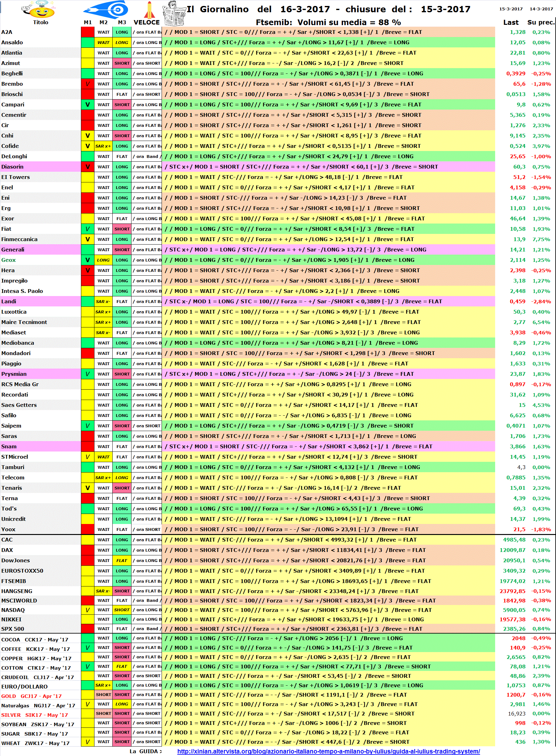
Task: Click the -2,84% change for Landi
Action: [541, 301]
